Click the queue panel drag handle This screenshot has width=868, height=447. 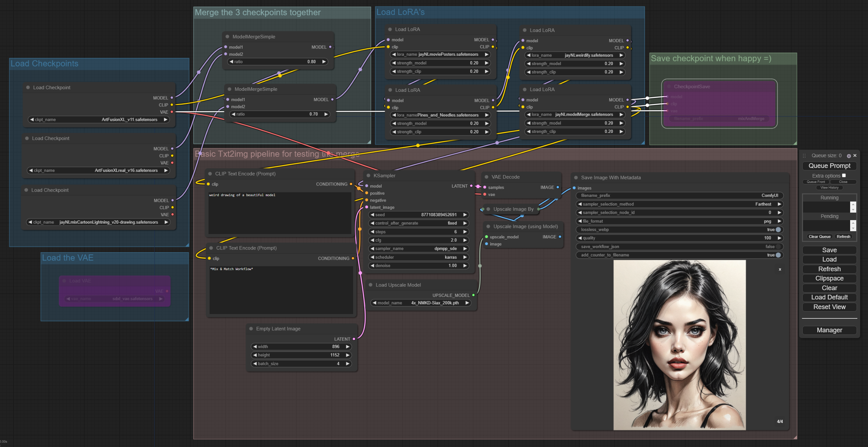(x=804, y=156)
